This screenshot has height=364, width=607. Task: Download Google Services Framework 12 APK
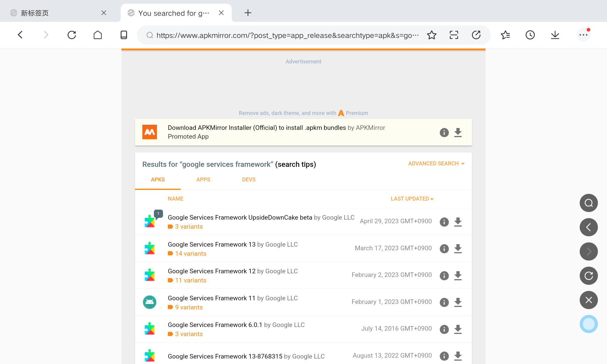point(458,275)
